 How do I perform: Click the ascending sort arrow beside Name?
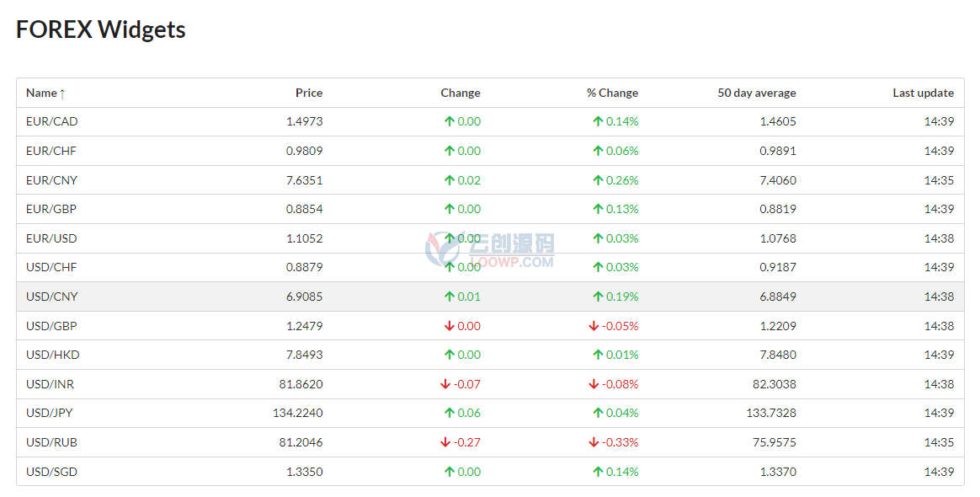point(61,94)
